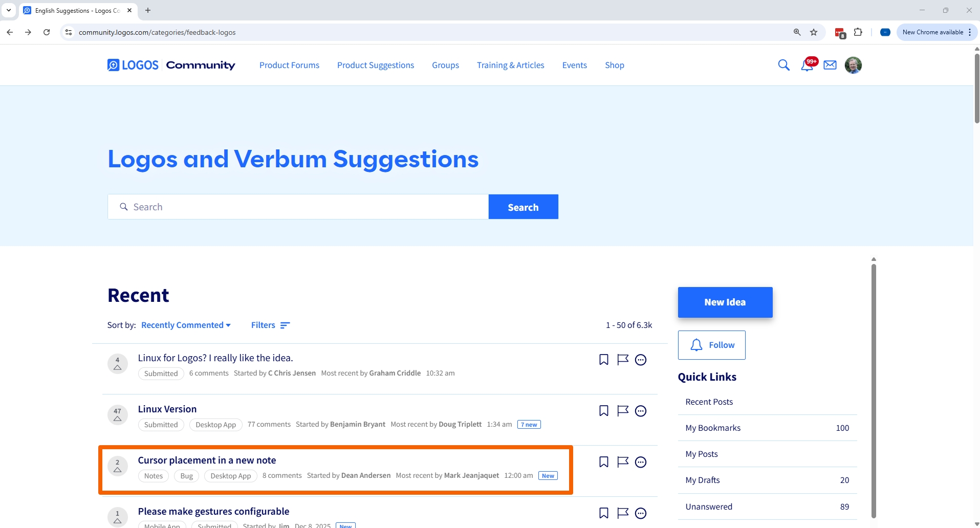Expand the Filters panel
The image size is (980, 528).
271,325
